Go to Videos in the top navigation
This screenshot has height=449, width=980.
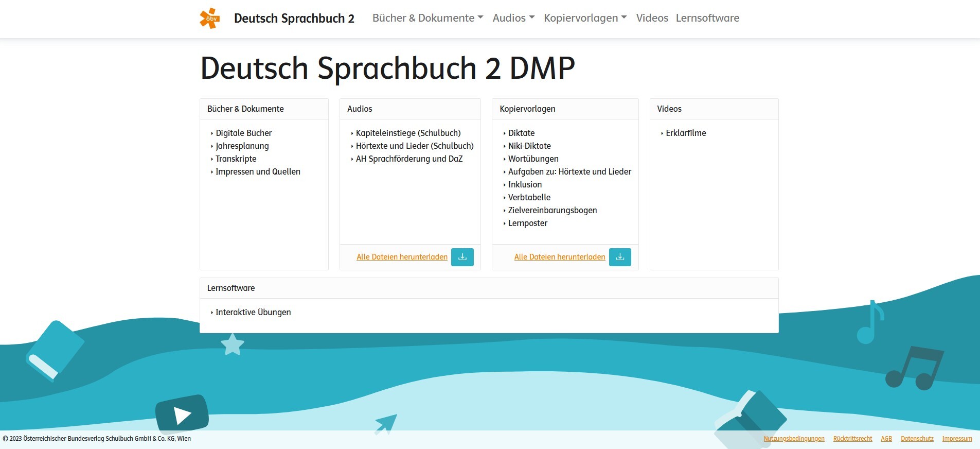[652, 18]
